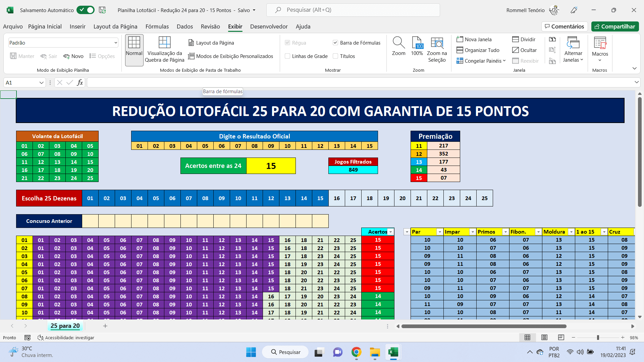Click Acessibilidade: investigar in status bar
The width and height of the screenshot is (644, 362).
66,338
